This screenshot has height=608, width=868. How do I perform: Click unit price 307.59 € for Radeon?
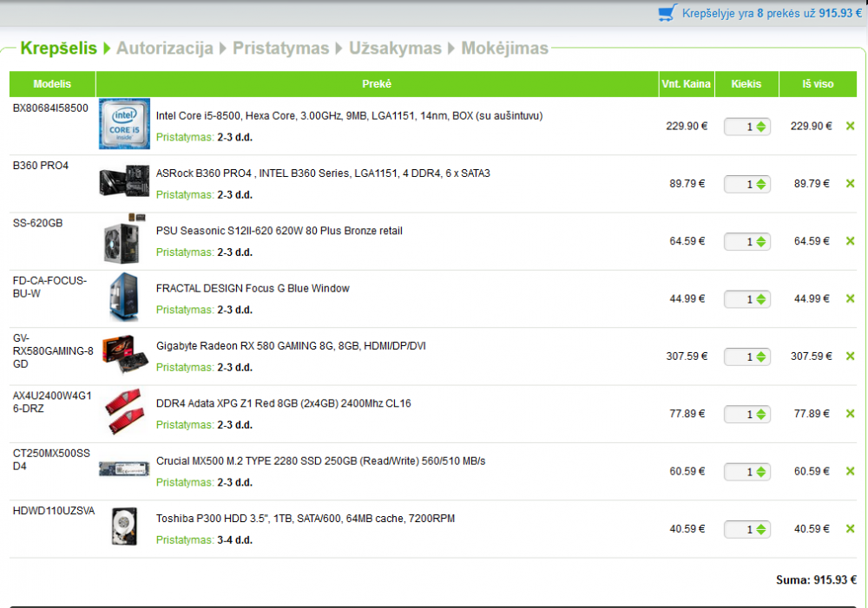[687, 356]
